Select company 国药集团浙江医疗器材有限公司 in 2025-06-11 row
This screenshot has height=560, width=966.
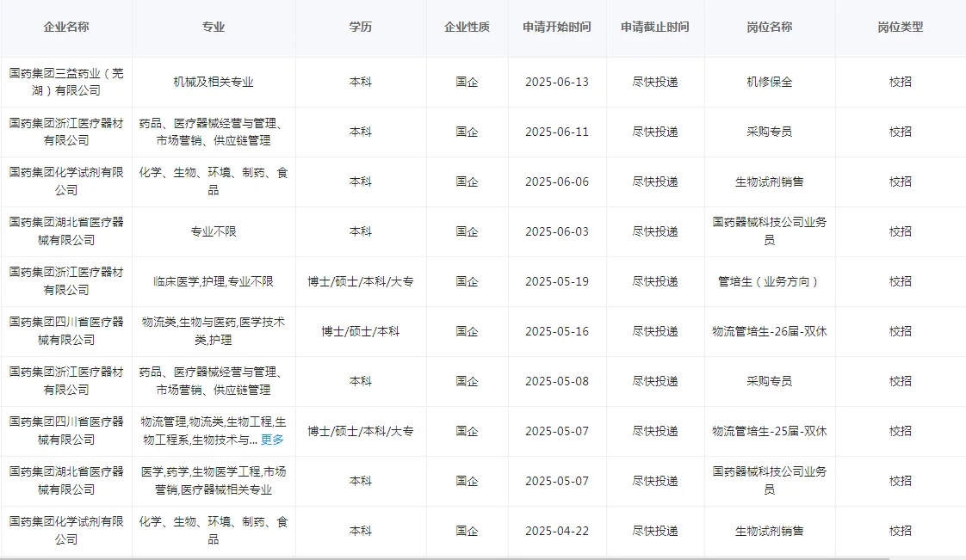[x=66, y=132]
